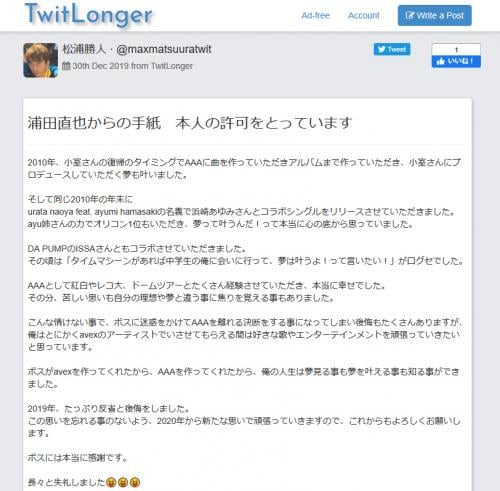The height and width of the screenshot is (491, 500).
Task: Click the TwitLonger logo
Action: pos(89,14)
